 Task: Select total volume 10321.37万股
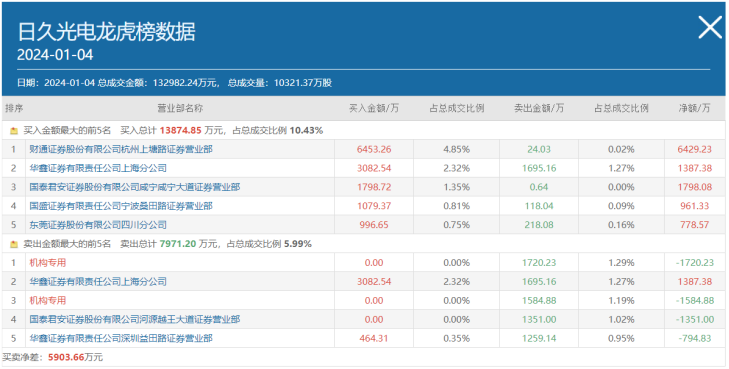click(x=303, y=83)
